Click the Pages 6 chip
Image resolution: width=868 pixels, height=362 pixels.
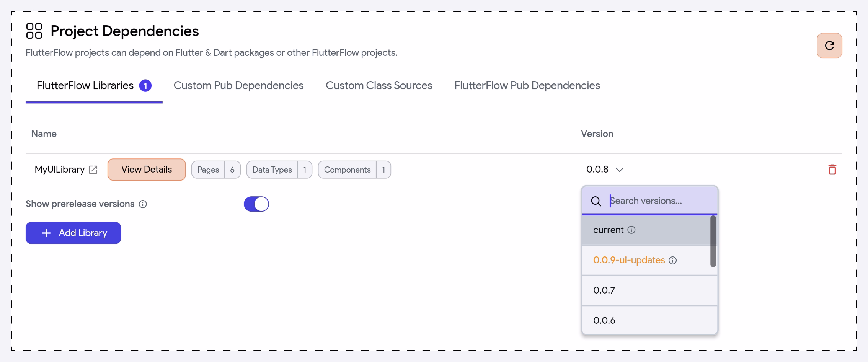216,170
